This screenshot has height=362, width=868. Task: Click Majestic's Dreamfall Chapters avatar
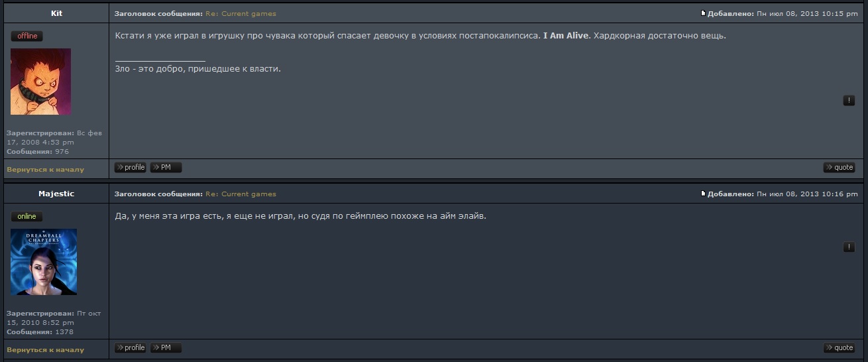[x=44, y=262]
